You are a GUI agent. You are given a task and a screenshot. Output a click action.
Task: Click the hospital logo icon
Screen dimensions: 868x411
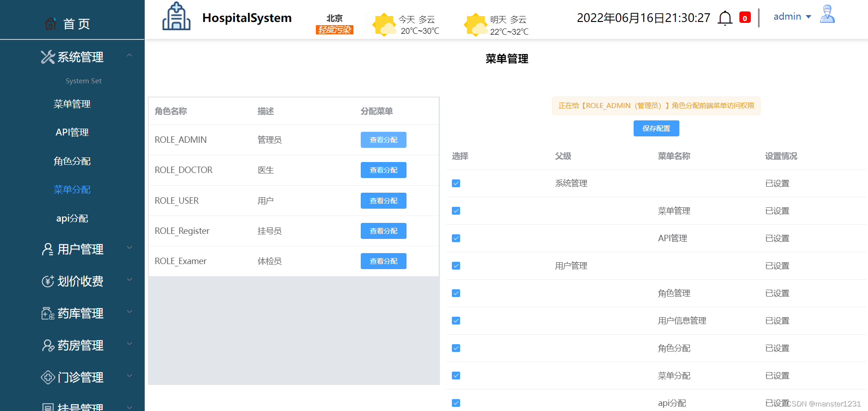(176, 16)
